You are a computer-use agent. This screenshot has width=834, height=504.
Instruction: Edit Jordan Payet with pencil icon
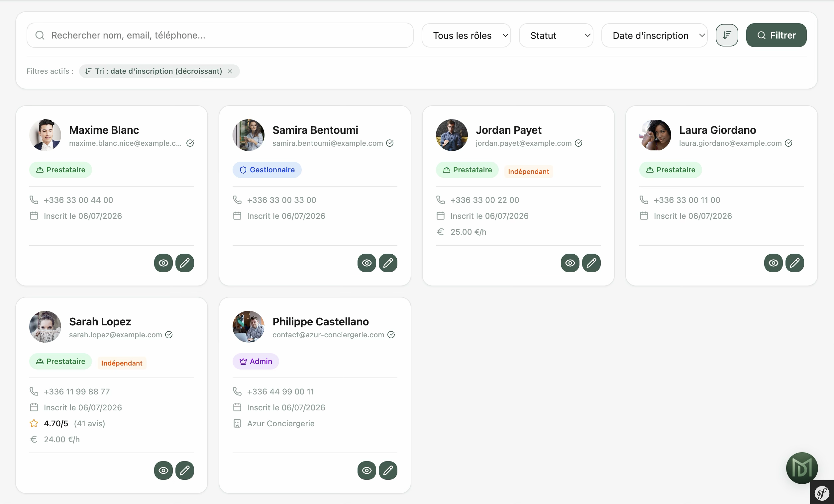click(591, 263)
